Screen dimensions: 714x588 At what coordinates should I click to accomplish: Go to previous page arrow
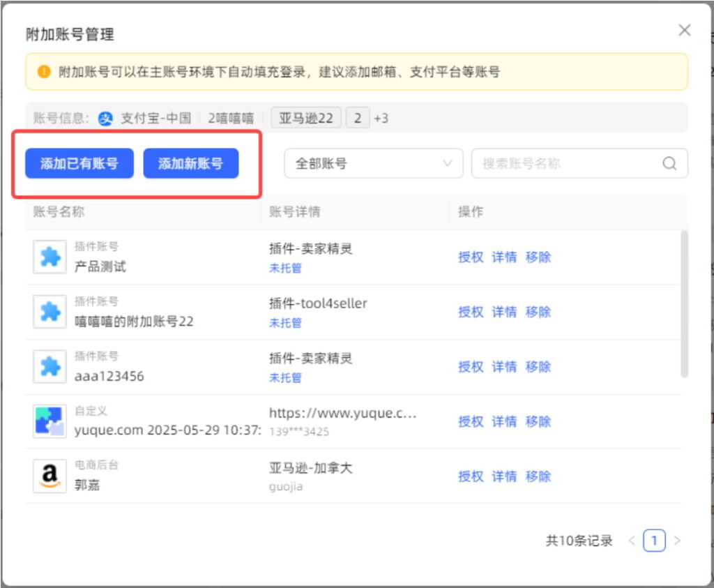point(632,541)
